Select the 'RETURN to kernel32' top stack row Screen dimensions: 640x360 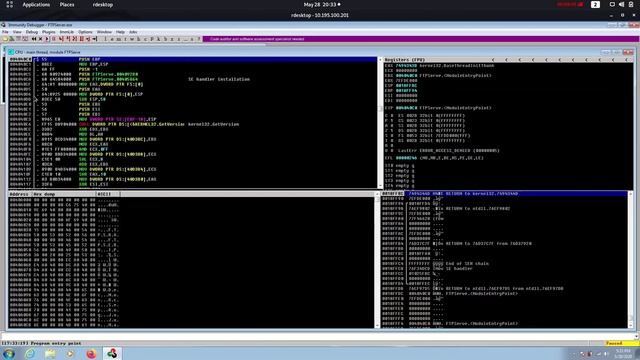pos(504,193)
